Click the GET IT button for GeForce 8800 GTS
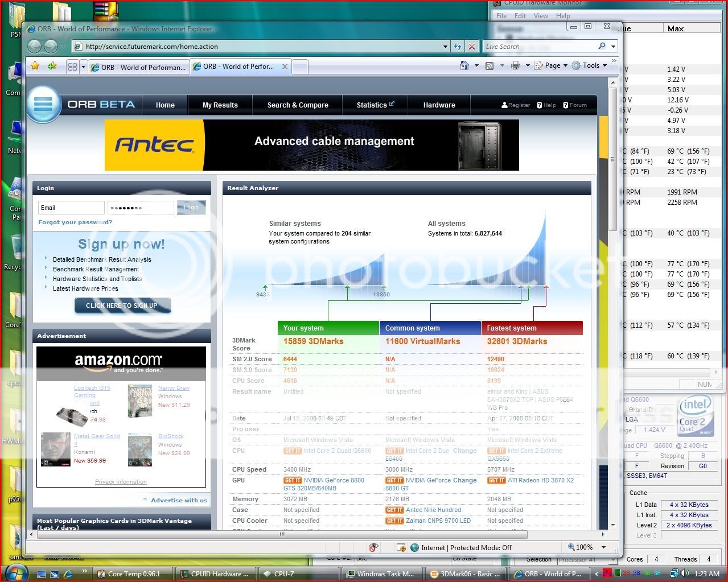The width and height of the screenshot is (728, 582). click(x=293, y=480)
